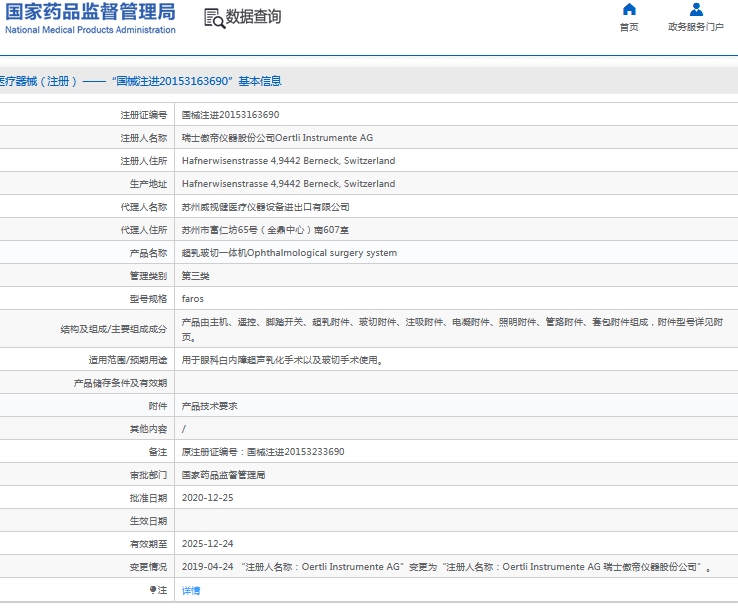Select approval date 2020-12-25
This screenshot has height=608, width=738.
(x=208, y=498)
